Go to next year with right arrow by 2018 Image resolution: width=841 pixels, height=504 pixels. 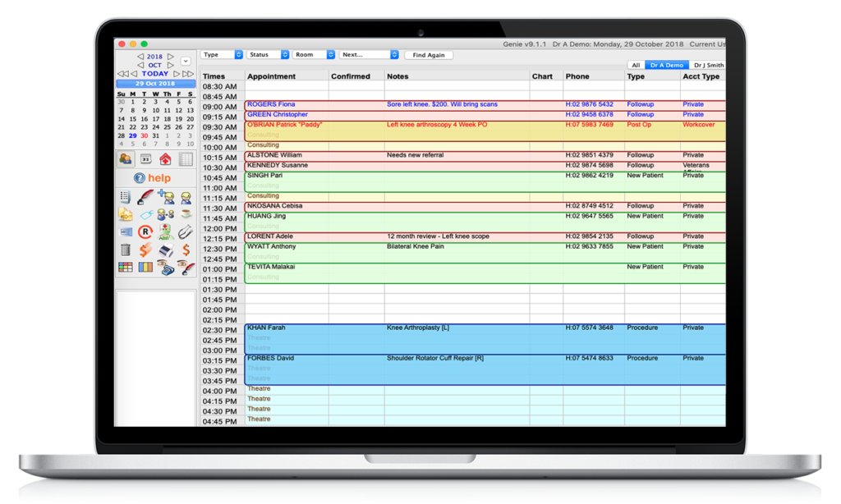tap(170, 57)
